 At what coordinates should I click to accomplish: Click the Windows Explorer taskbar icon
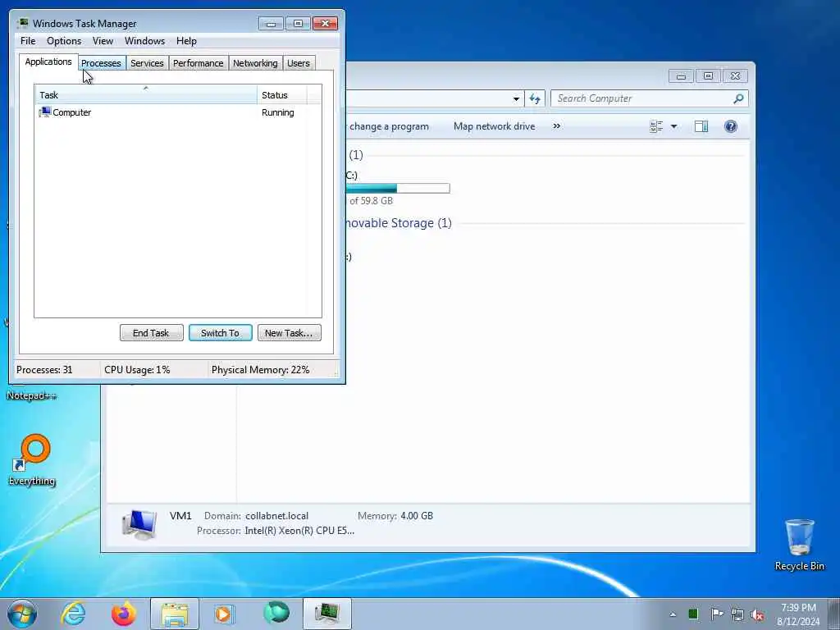tap(175, 614)
